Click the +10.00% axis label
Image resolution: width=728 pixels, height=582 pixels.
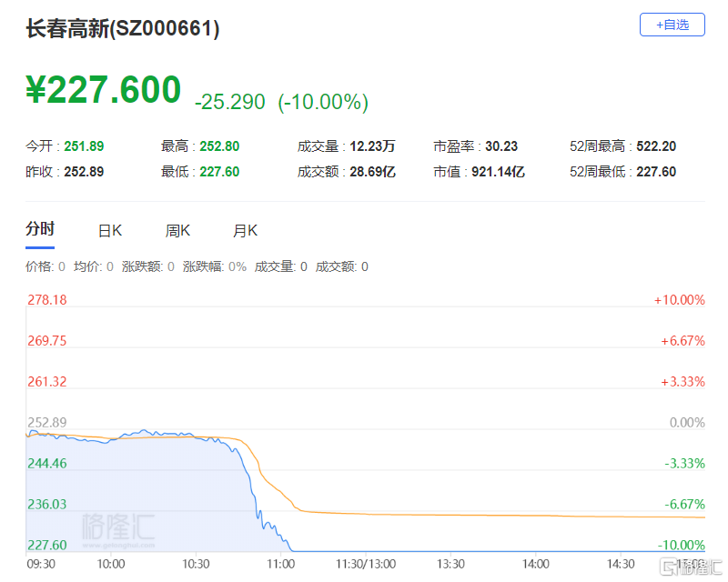point(679,300)
